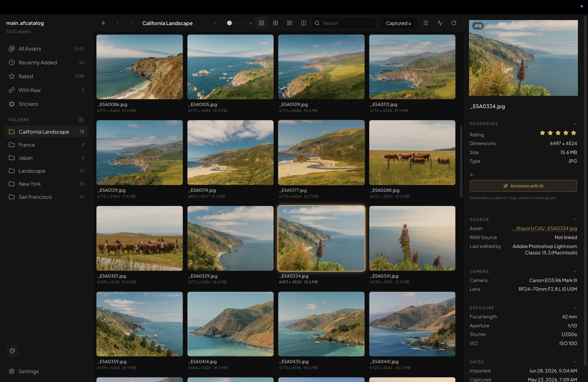Open Settings label in sidebar
The width and height of the screenshot is (588, 382).
(x=29, y=371)
